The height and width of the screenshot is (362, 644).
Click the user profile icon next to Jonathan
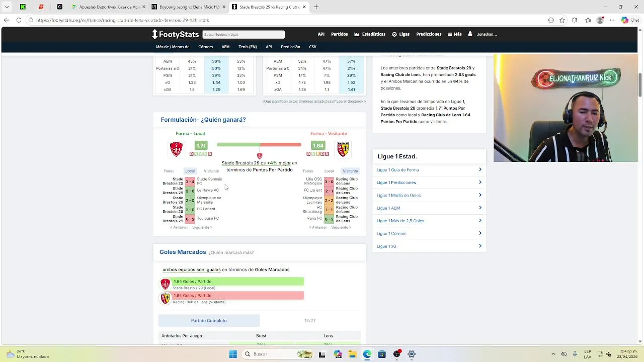[470, 34]
